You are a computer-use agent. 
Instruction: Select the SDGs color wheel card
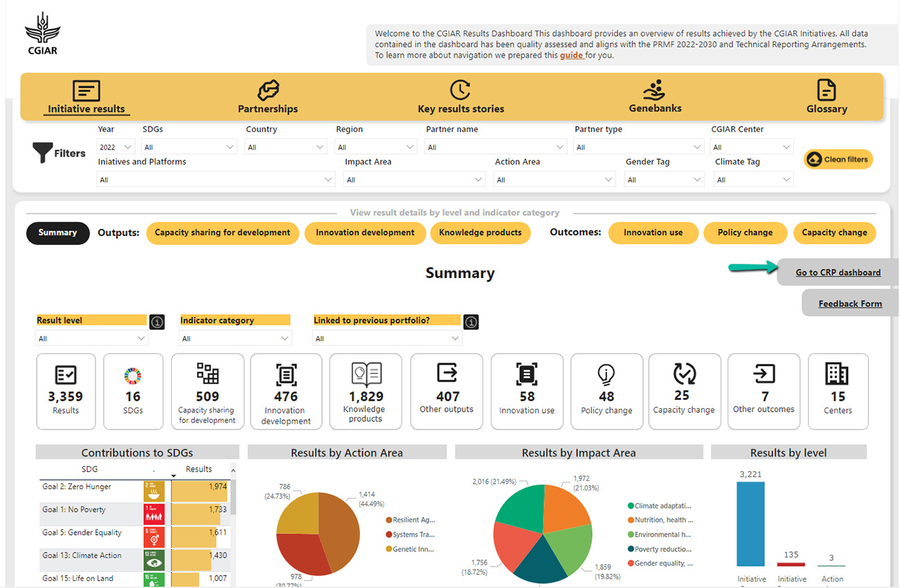(133, 391)
